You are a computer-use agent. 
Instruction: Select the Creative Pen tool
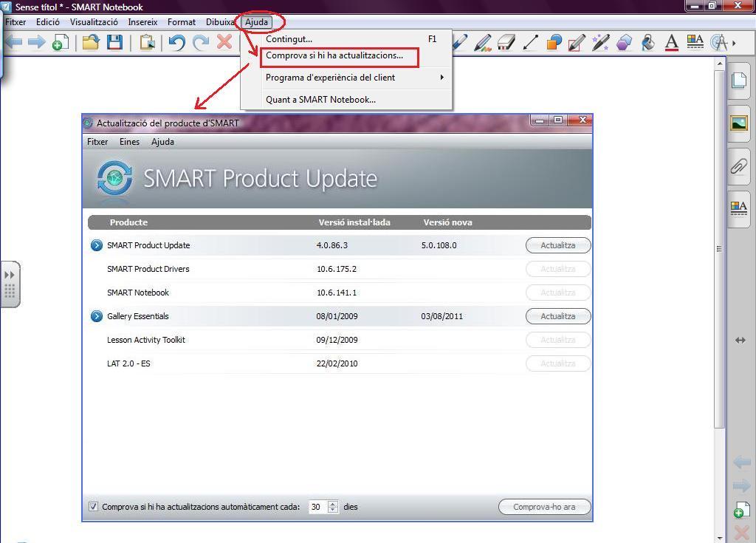click(x=483, y=42)
